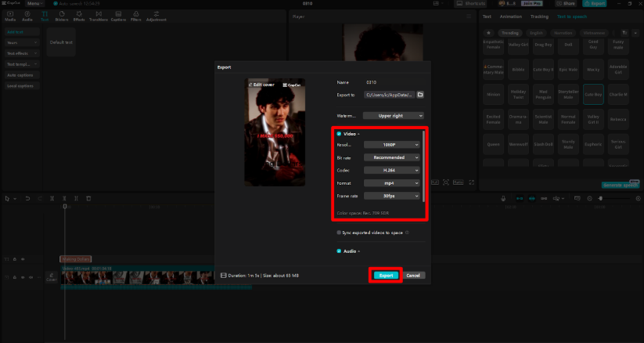Select the Cute Boy voice card
Viewport: 644px width, 343px height.
[x=593, y=94]
